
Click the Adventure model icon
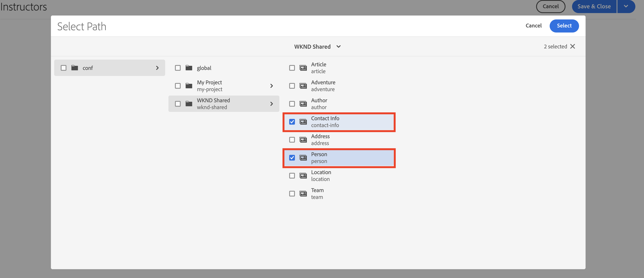click(303, 86)
